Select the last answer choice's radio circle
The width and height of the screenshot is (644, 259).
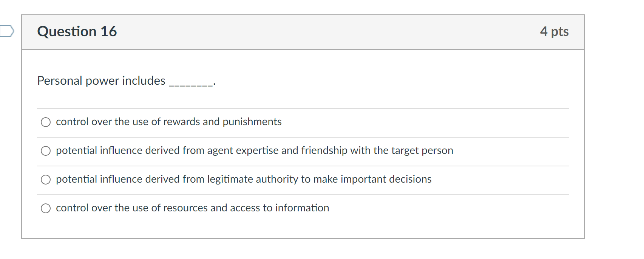(x=45, y=208)
